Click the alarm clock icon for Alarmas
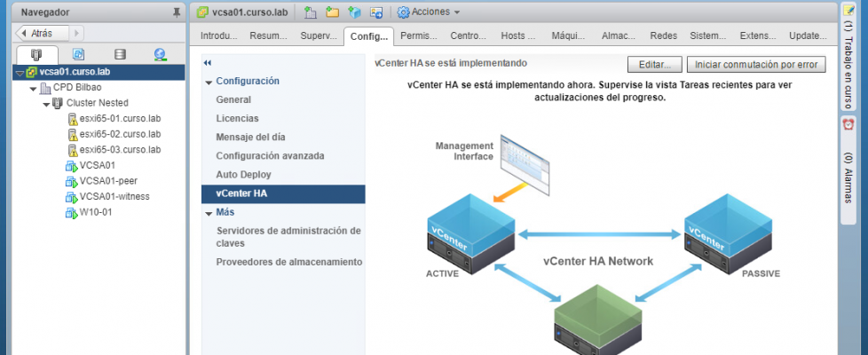 tap(848, 124)
